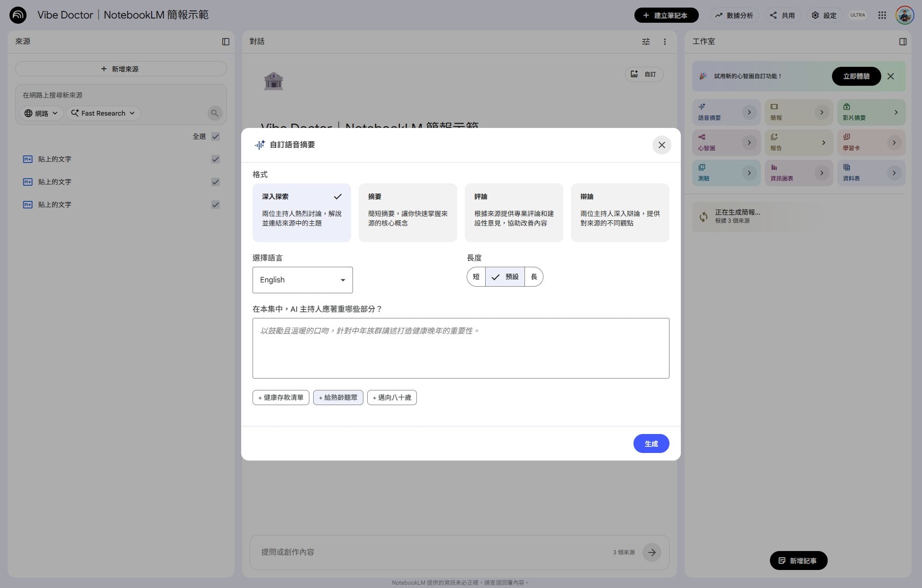The height and width of the screenshot is (588, 922).
Task: Expand 報告 options arrow
Action: 823,143
